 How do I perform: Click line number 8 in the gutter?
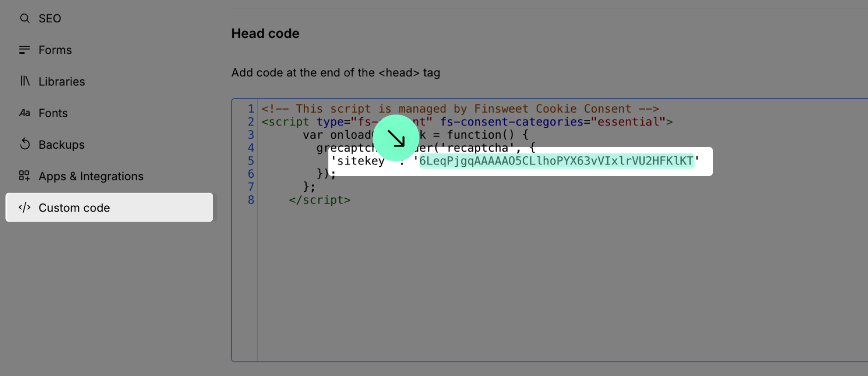pyautogui.click(x=251, y=200)
